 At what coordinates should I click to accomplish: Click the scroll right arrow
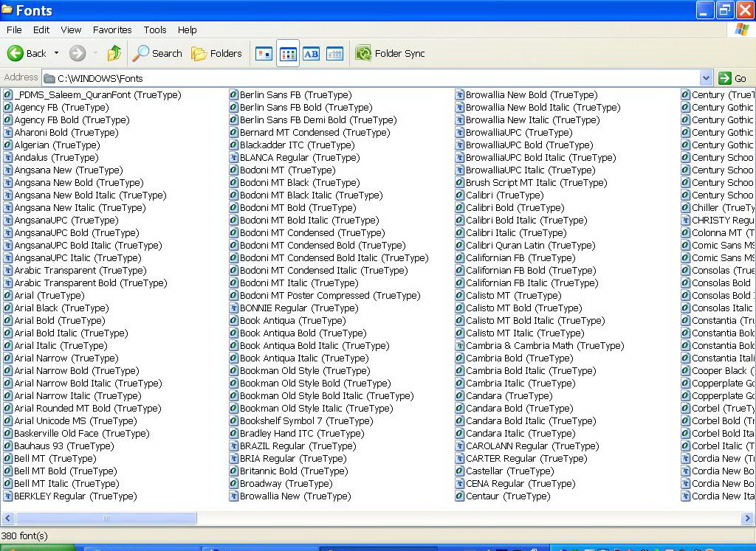click(747, 519)
